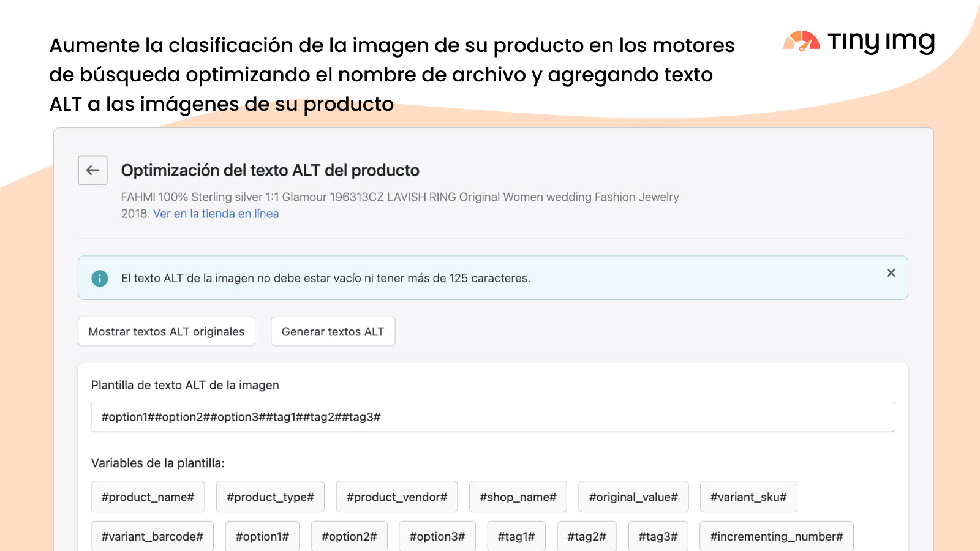980x551 pixels.
Task: Insert the #variant_barcode# variable
Action: [152, 536]
